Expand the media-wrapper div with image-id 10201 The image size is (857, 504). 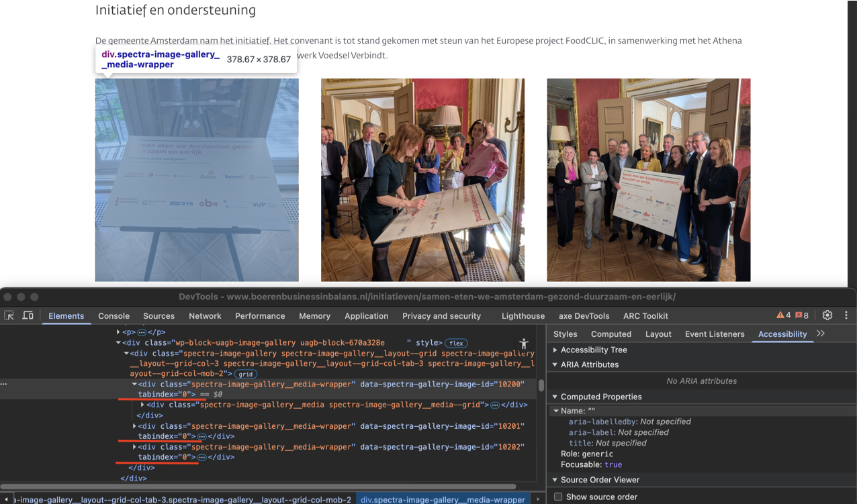pyautogui.click(x=134, y=426)
